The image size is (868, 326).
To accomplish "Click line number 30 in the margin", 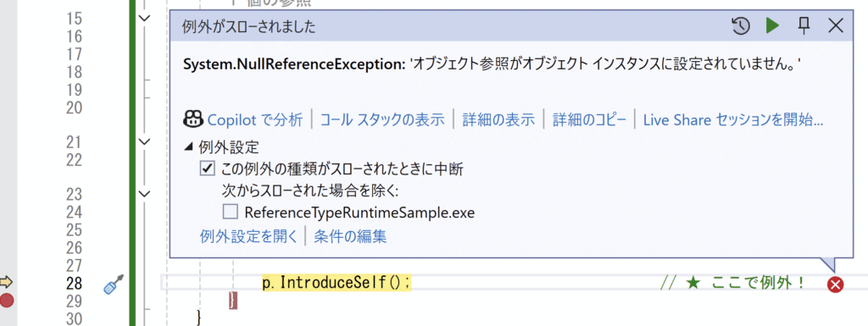I will (x=74, y=318).
